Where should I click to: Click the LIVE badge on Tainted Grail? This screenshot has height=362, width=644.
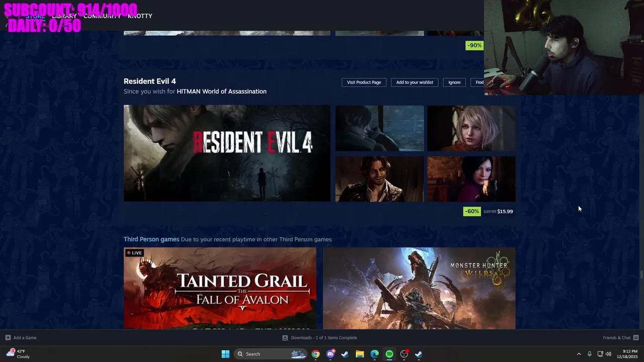(134, 253)
